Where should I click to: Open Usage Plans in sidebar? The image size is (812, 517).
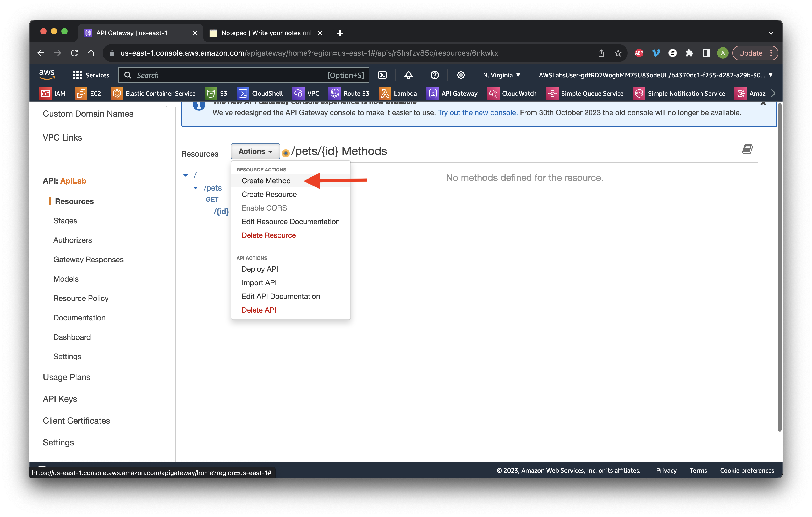[67, 377]
